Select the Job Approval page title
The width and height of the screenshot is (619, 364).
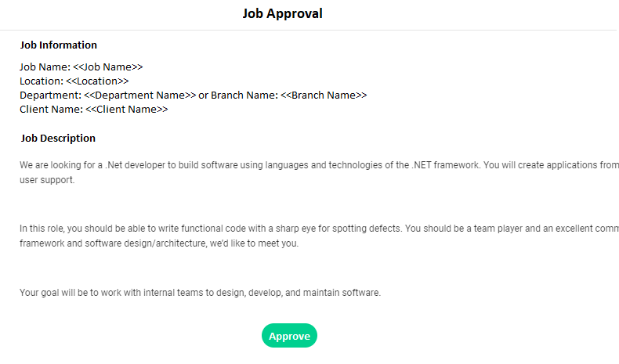[x=282, y=13]
